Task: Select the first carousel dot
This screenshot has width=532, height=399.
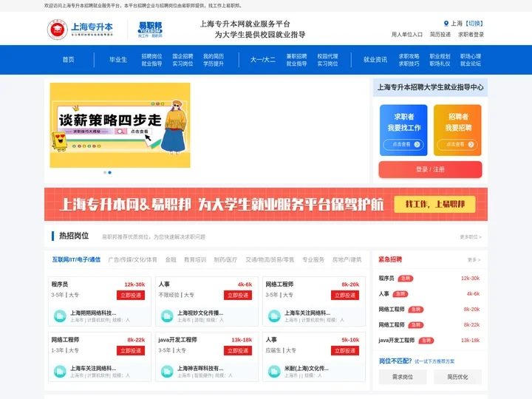Action: [105, 172]
